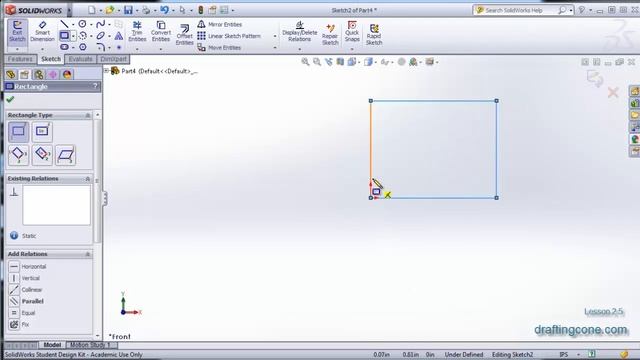Confirm rectangle with green checkmark
The height and width of the screenshot is (360, 640).
pos(10,99)
